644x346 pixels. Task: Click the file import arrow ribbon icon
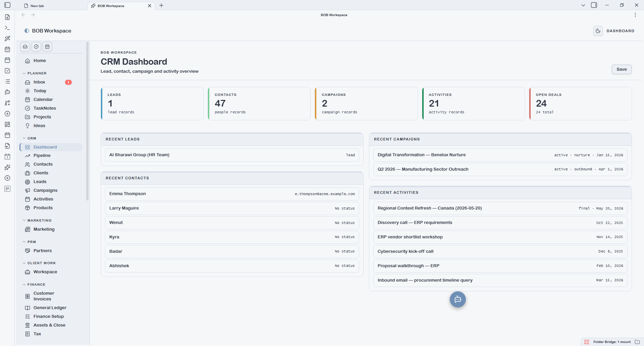click(x=7, y=146)
